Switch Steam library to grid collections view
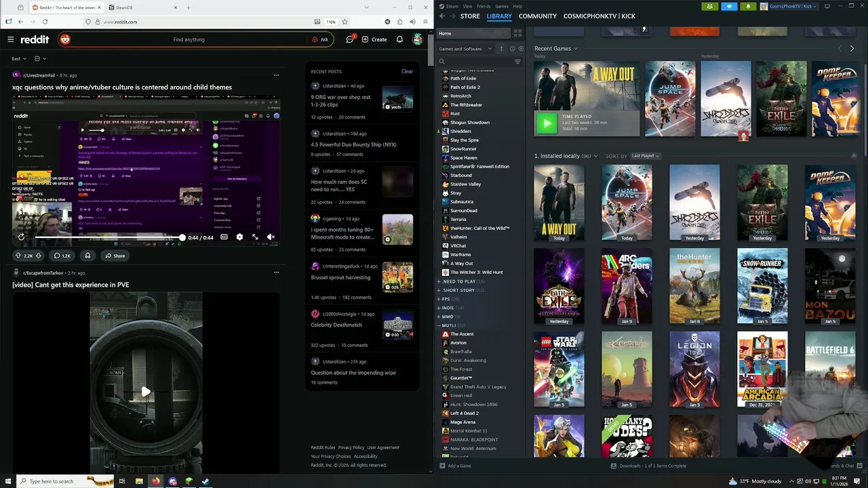The height and width of the screenshot is (488, 868). (x=517, y=33)
